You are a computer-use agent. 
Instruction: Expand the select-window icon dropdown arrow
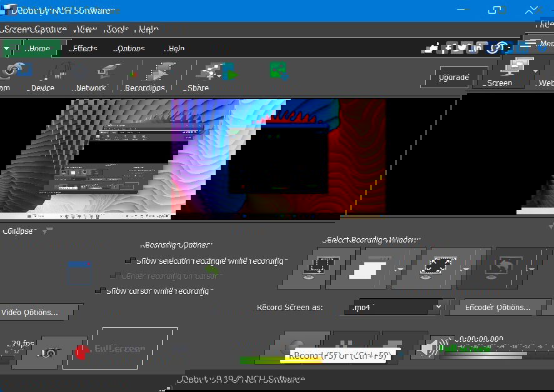click(x=401, y=269)
